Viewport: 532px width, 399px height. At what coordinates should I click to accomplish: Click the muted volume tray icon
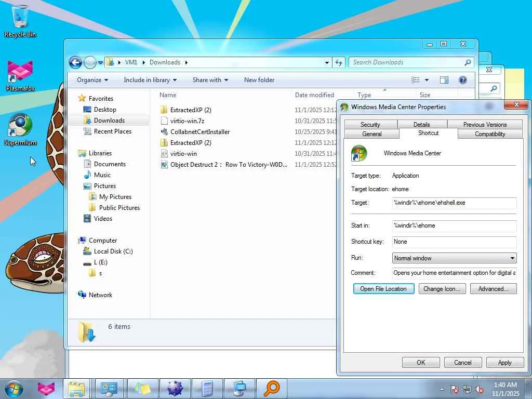[480, 390]
